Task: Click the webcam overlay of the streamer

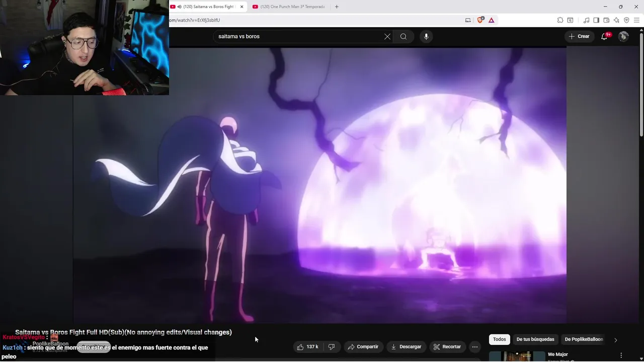Action: 85,47
